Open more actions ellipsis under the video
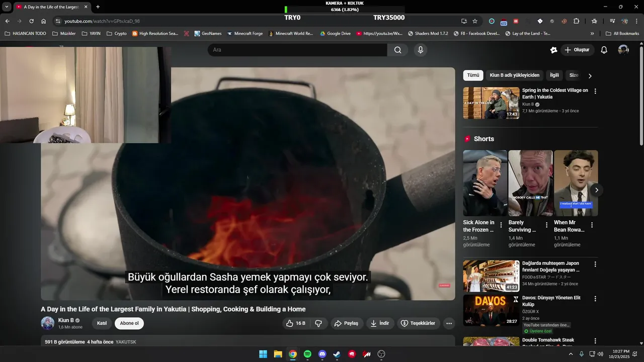This screenshot has height=362, width=644. pos(449,323)
